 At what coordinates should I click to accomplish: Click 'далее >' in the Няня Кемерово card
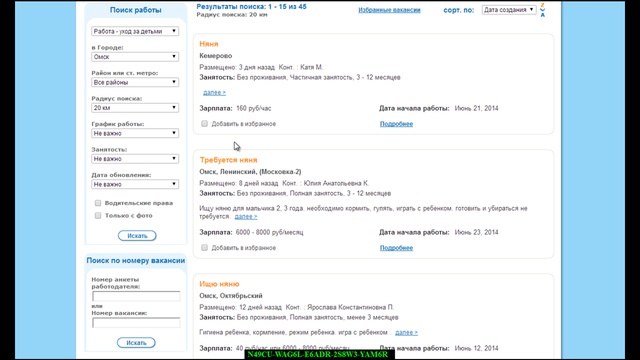214,93
